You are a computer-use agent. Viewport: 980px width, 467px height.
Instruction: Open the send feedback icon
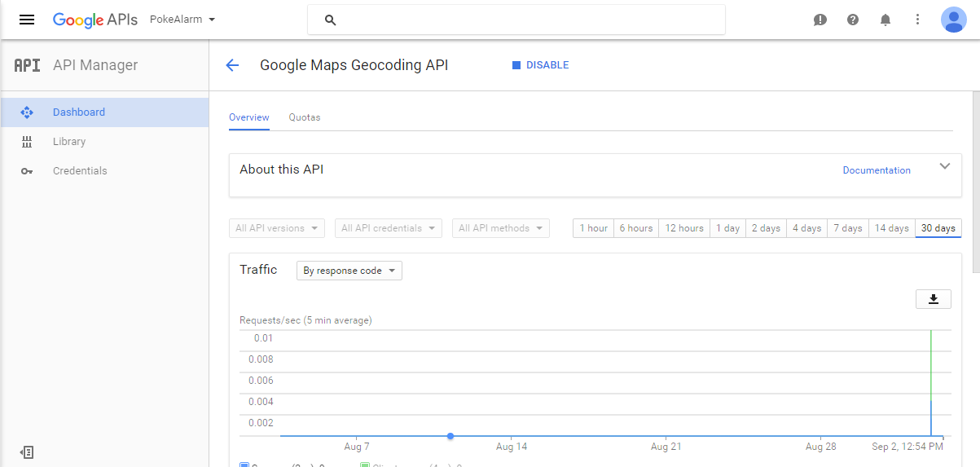pos(820,20)
